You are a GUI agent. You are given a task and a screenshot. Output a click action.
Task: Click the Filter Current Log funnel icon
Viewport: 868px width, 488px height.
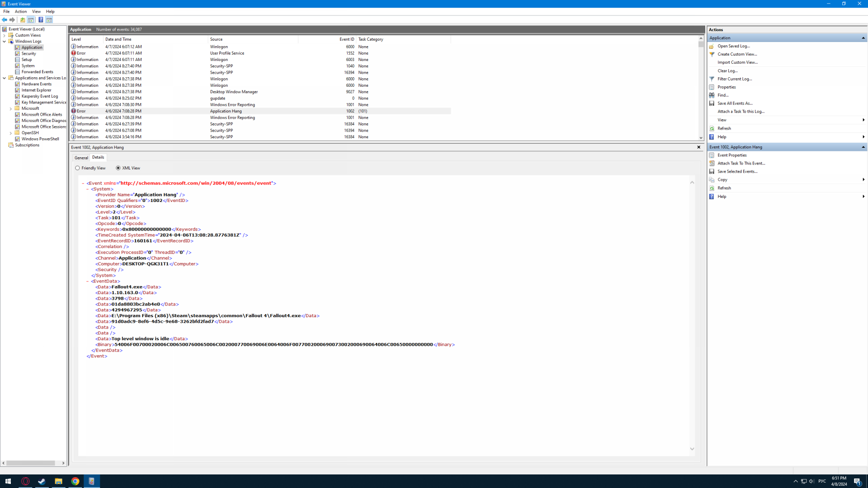pyautogui.click(x=712, y=79)
